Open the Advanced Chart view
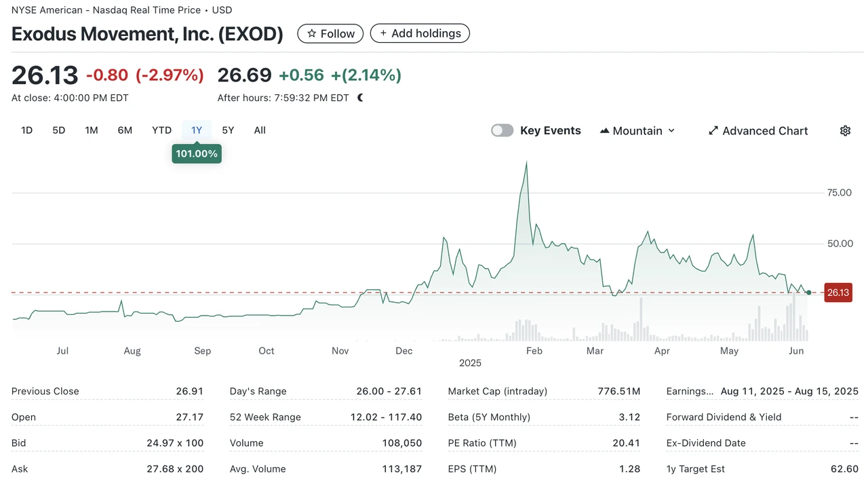868x488 pixels. pyautogui.click(x=764, y=130)
